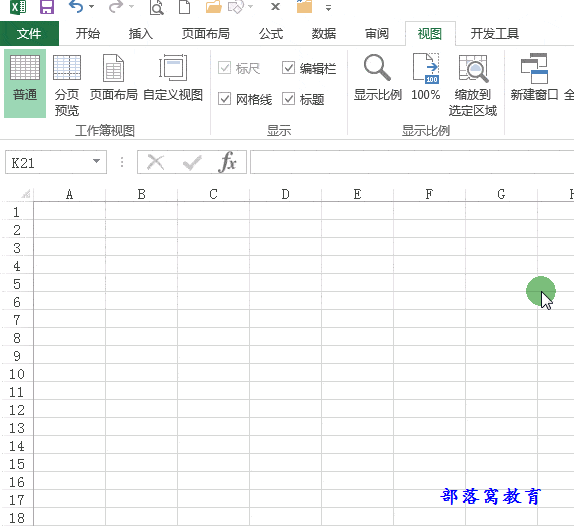
Task: Click the Insert Function fx button
Action: point(227,162)
